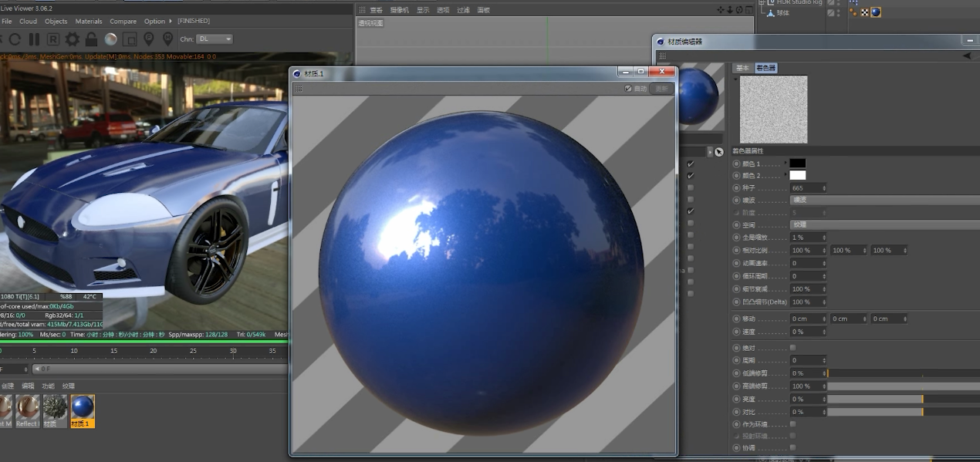Toggle clay mode with the sphere icon
980x462 pixels.
click(110, 39)
